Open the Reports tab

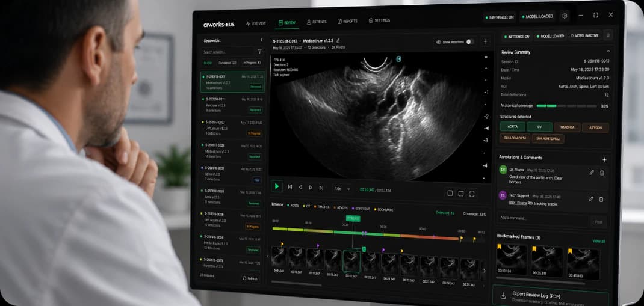347,21
